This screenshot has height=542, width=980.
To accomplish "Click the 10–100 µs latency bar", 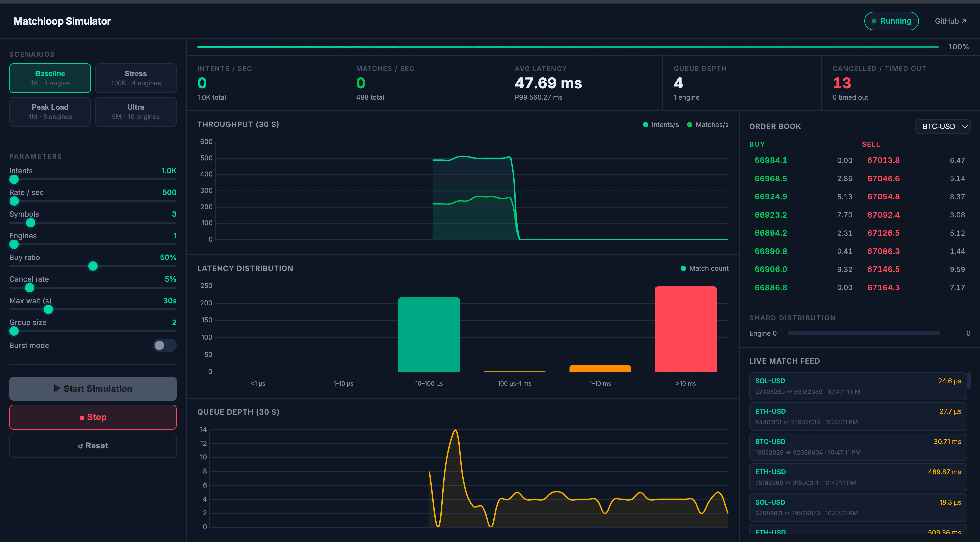I will pos(429,335).
